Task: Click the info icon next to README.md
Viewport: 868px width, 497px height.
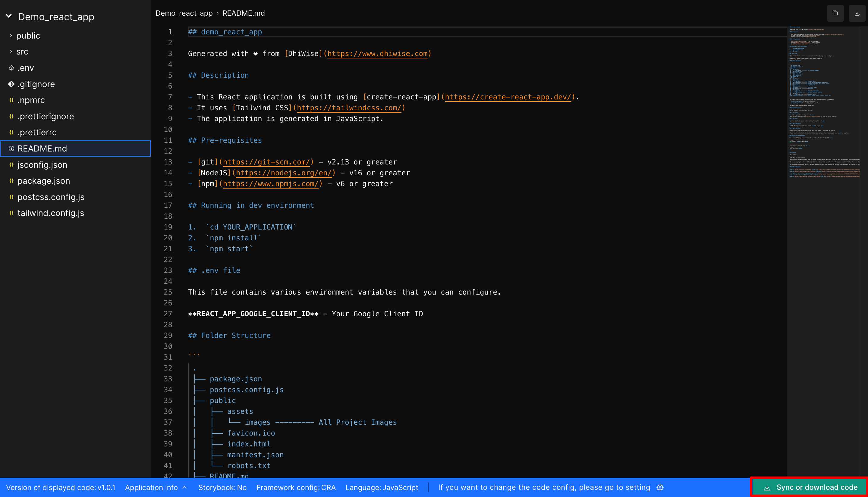Action: [11, 148]
